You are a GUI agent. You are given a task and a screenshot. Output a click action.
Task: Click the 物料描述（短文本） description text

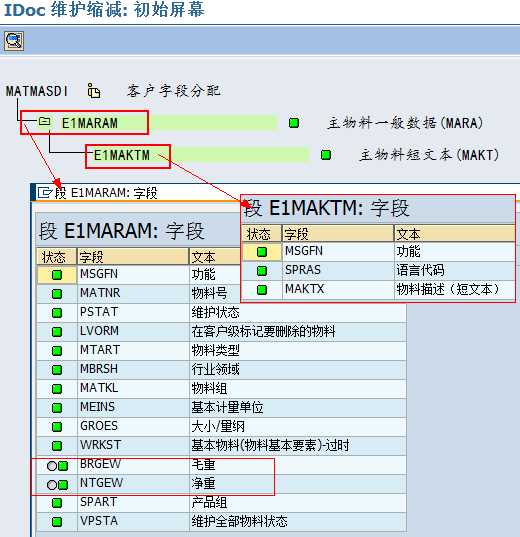[x=448, y=289]
